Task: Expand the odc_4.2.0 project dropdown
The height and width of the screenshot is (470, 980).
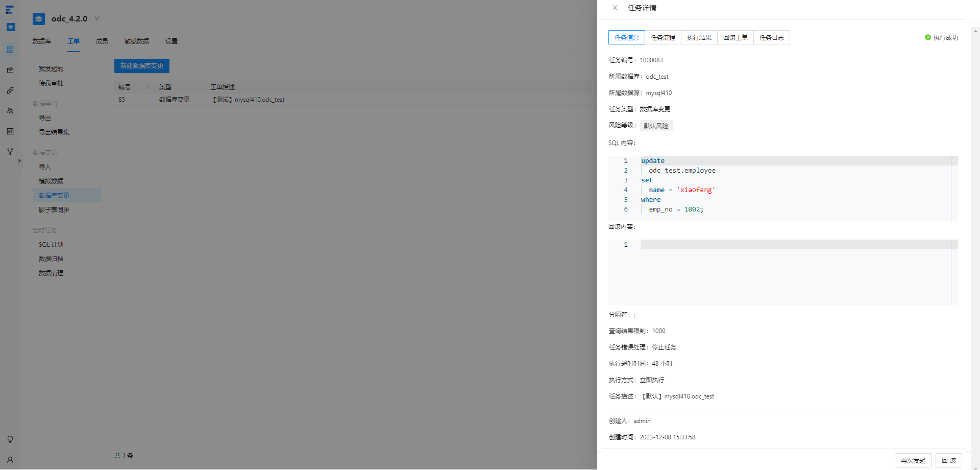Action: [97, 18]
